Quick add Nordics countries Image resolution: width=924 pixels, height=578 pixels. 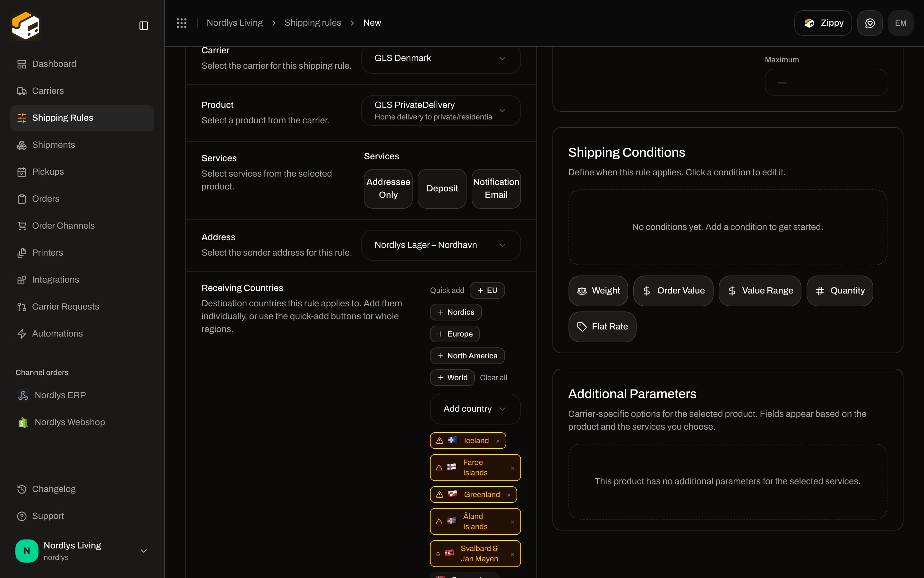(456, 312)
